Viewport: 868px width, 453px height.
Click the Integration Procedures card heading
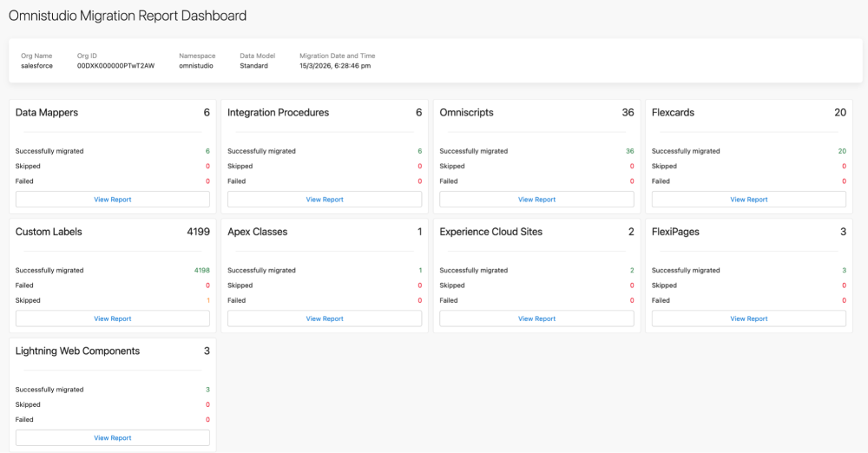[x=278, y=113]
